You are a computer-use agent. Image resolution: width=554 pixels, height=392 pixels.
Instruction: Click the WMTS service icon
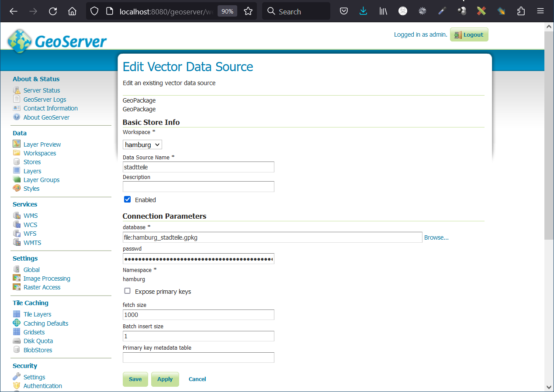pos(17,242)
